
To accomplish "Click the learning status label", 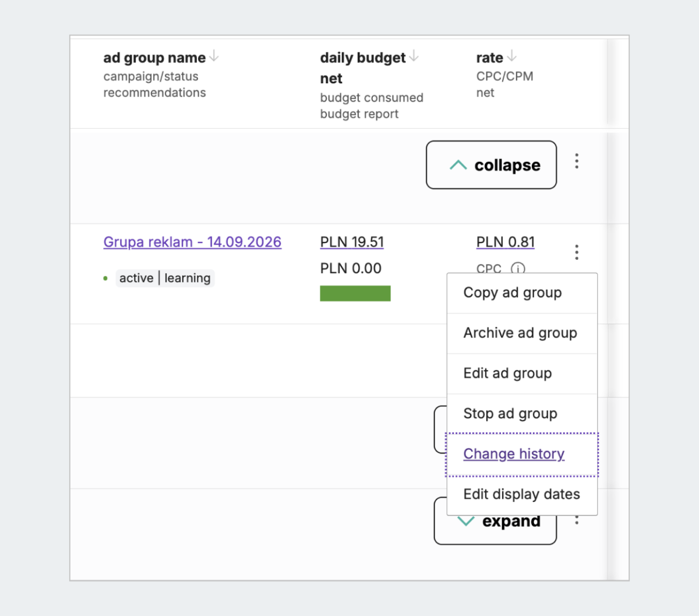I will click(188, 278).
